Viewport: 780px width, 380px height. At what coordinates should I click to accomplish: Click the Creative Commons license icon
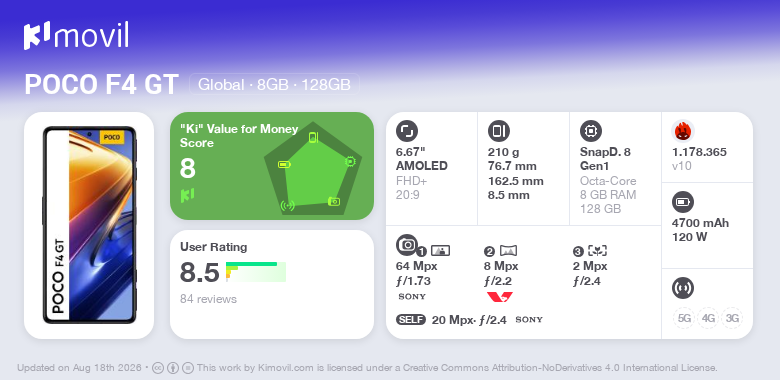point(158,368)
